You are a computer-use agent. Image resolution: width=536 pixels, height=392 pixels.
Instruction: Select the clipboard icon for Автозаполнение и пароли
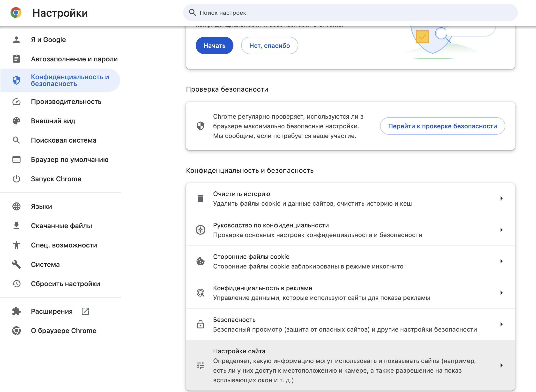tap(16, 59)
